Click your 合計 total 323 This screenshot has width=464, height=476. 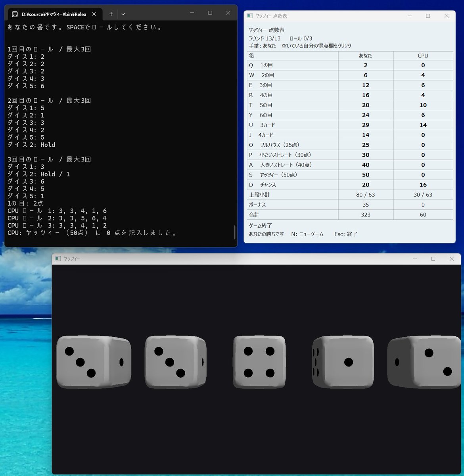366,215
